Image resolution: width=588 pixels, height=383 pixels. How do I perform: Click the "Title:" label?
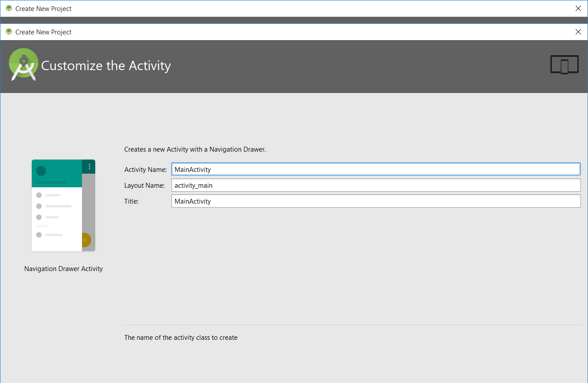(131, 201)
